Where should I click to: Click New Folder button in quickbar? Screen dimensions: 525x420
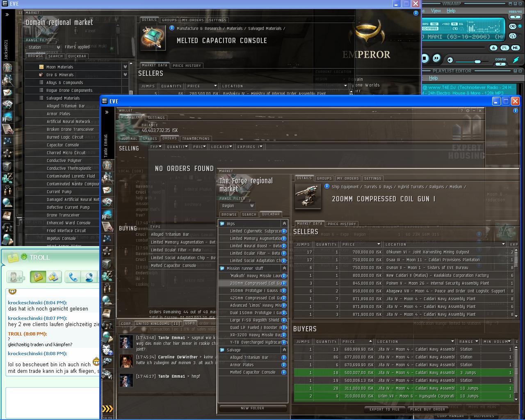point(253,408)
